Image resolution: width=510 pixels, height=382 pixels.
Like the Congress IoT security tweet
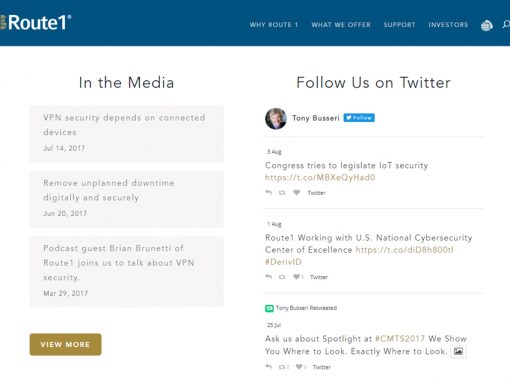(296, 192)
